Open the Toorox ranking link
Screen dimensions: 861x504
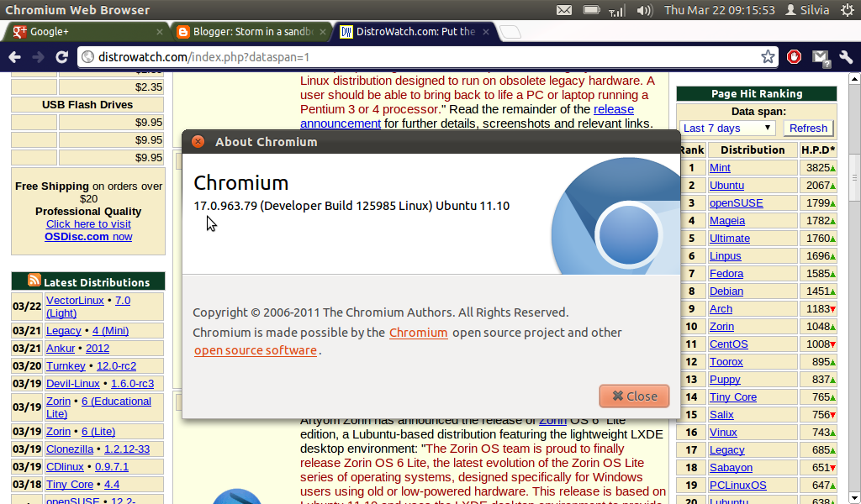[726, 361]
